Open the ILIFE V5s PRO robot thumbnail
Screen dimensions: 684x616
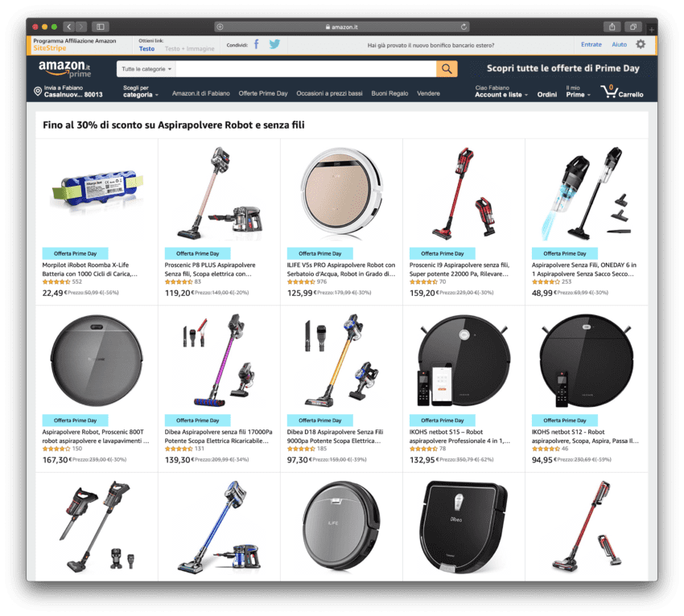pyautogui.click(x=341, y=191)
